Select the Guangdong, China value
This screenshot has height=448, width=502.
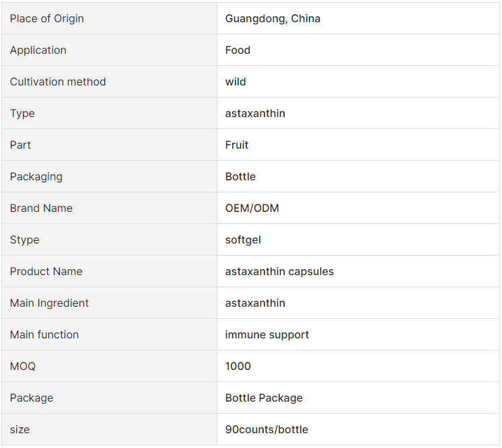273,19
